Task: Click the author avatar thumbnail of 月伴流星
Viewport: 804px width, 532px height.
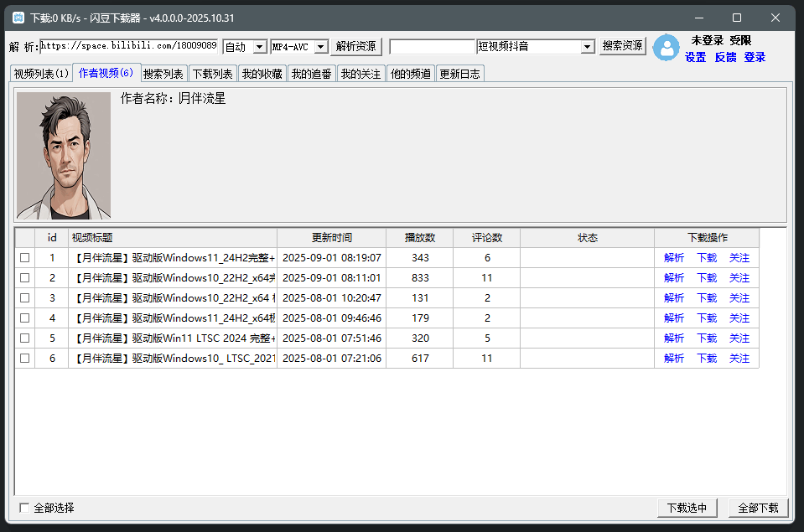Action: pyautogui.click(x=63, y=155)
